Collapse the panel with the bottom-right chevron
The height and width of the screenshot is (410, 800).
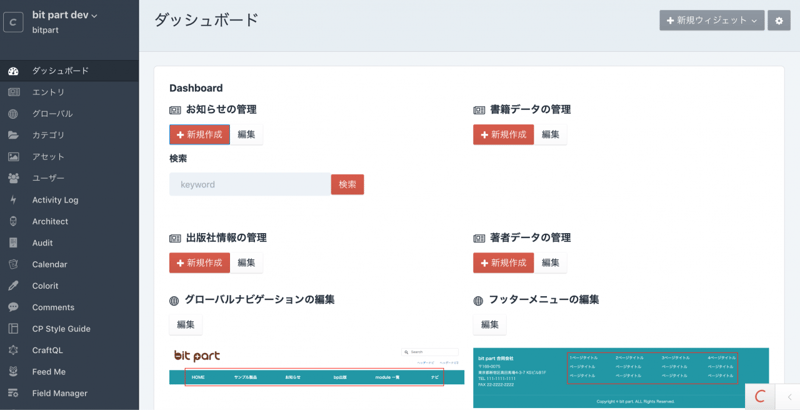pos(788,397)
